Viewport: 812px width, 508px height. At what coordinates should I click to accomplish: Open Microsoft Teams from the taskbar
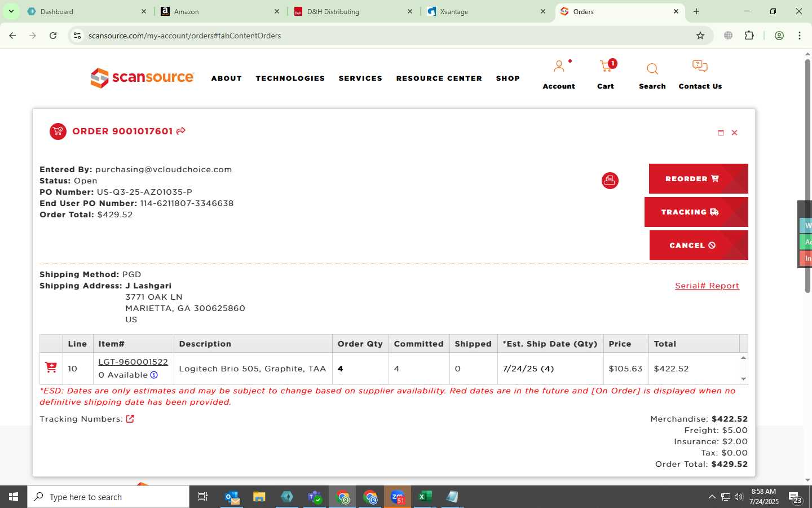(315, 497)
